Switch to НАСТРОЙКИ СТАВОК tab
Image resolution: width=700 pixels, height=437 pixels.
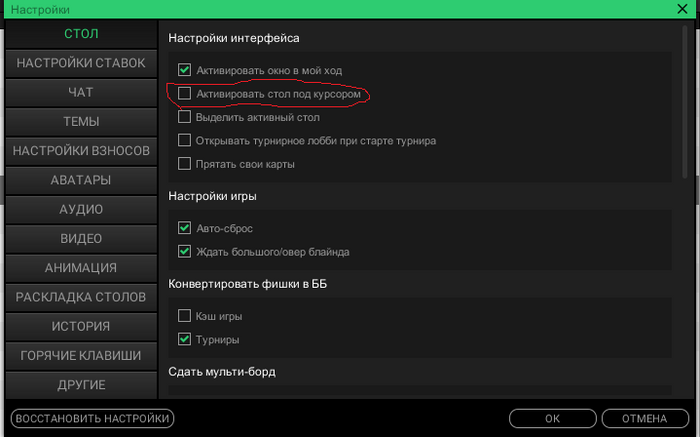81,63
